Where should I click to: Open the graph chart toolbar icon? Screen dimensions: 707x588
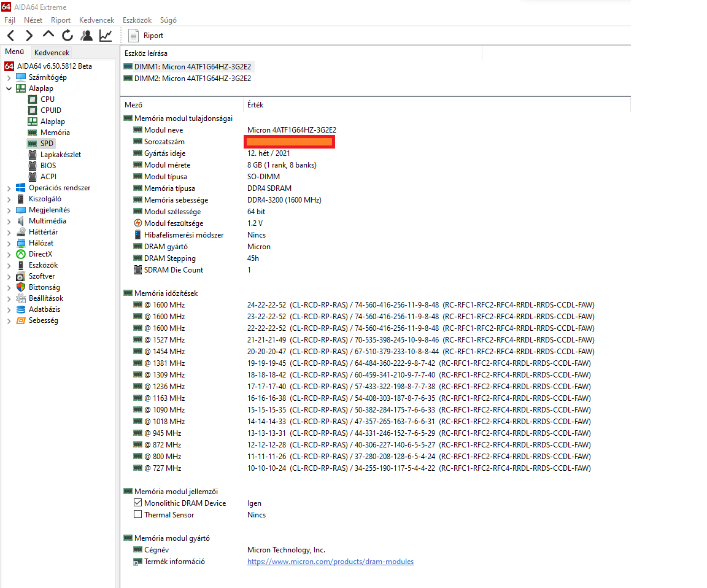tap(106, 35)
